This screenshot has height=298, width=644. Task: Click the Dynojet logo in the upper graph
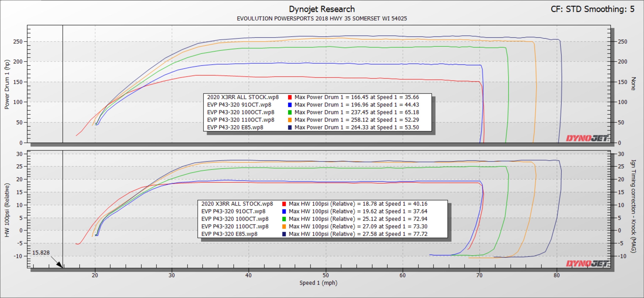click(x=588, y=138)
